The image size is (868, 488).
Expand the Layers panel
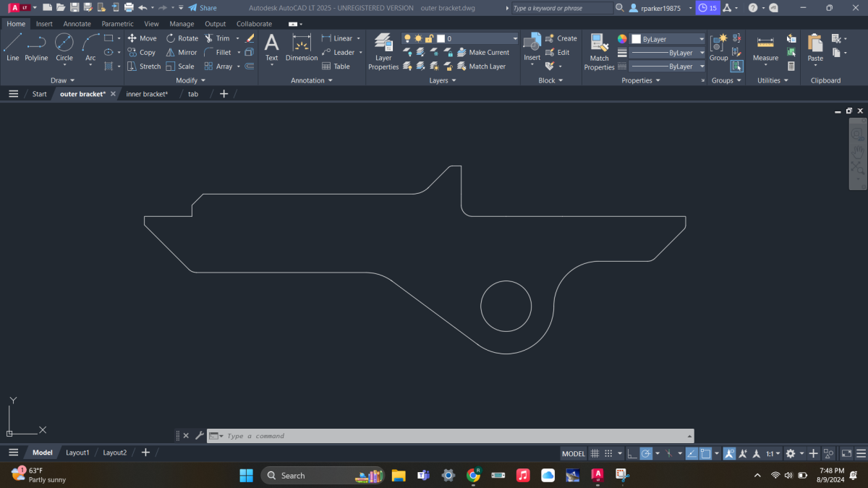(x=442, y=80)
